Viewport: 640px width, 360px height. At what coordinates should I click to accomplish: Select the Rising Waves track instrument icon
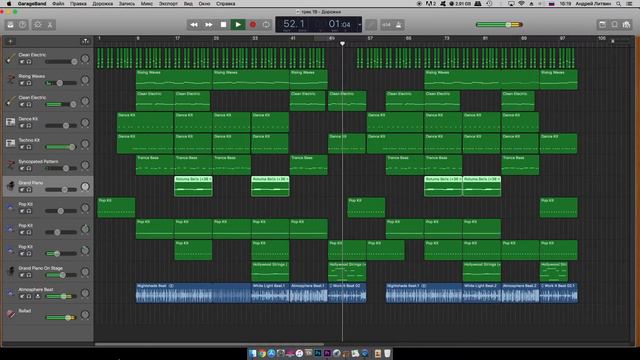coord(11,80)
